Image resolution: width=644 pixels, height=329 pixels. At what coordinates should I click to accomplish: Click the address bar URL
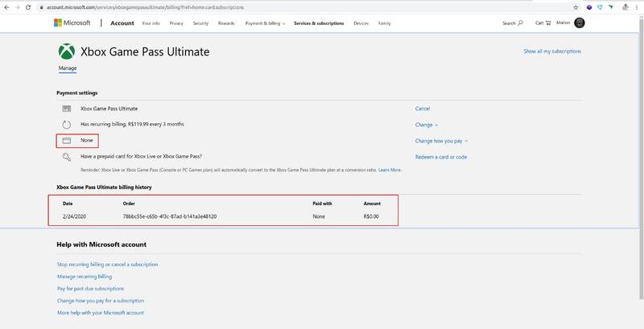pyautogui.click(x=145, y=7)
